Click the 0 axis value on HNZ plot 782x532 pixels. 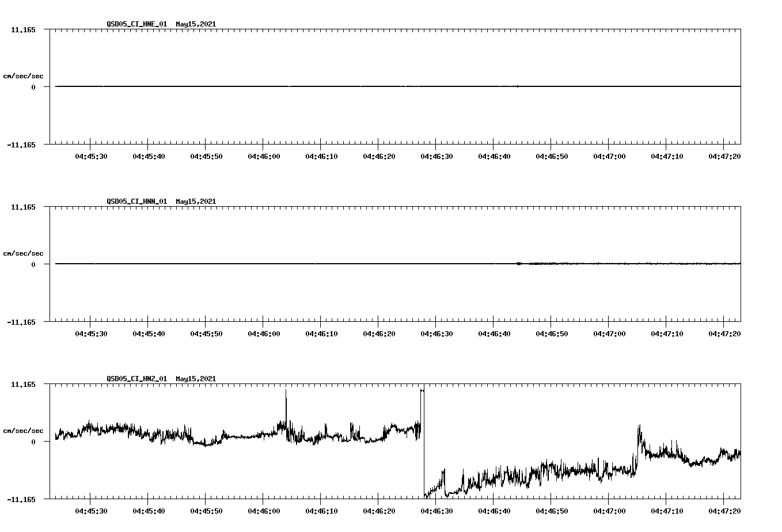(33, 442)
